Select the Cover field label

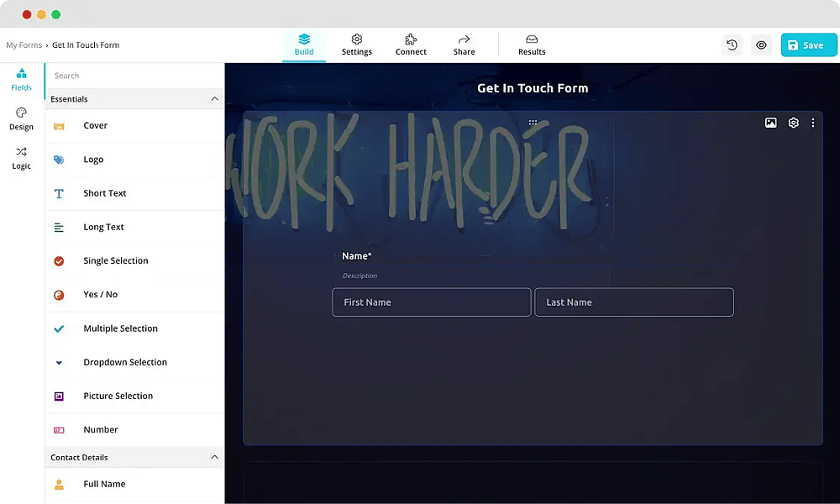pyautogui.click(x=96, y=125)
